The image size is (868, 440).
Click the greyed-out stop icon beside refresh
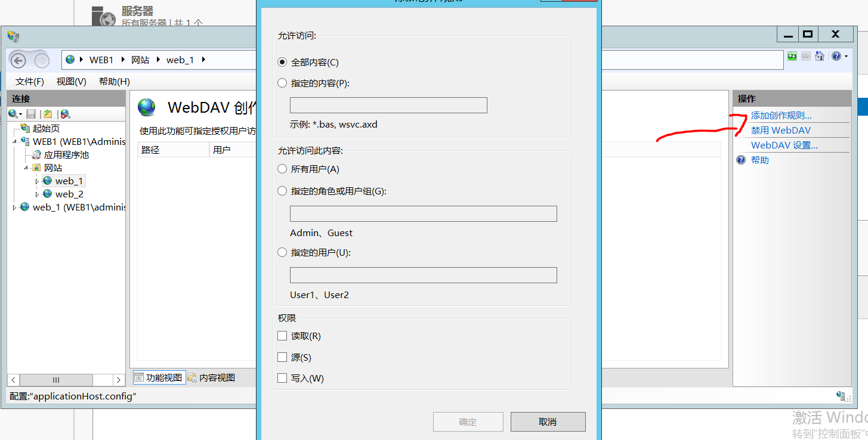[806, 56]
